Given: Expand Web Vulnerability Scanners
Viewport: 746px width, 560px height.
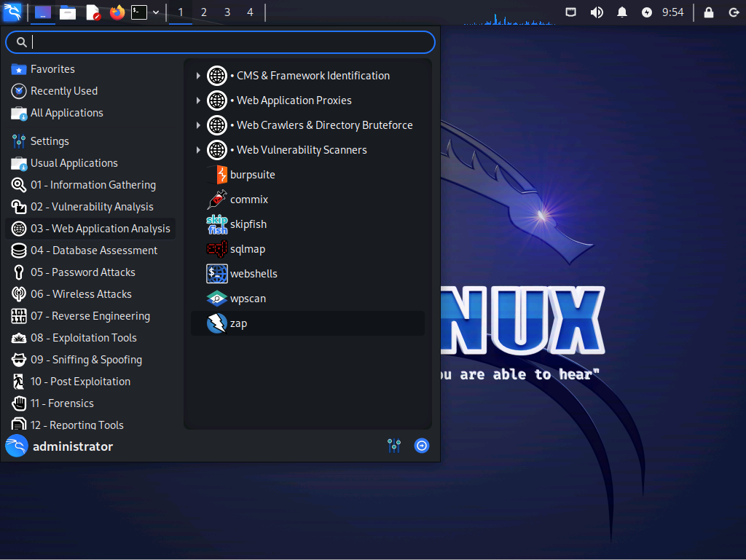Looking at the screenshot, I should pyautogui.click(x=200, y=149).
